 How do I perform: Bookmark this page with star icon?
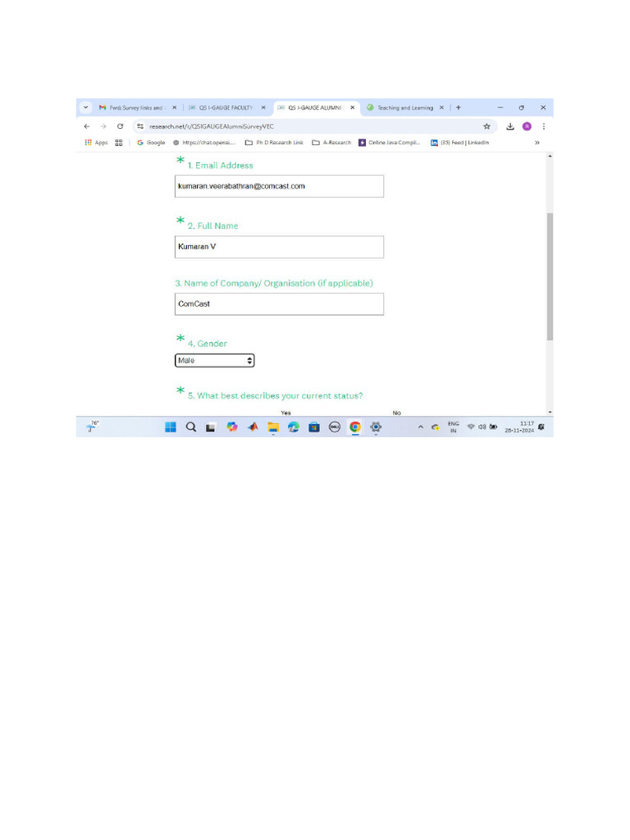[x=486, y=126]
